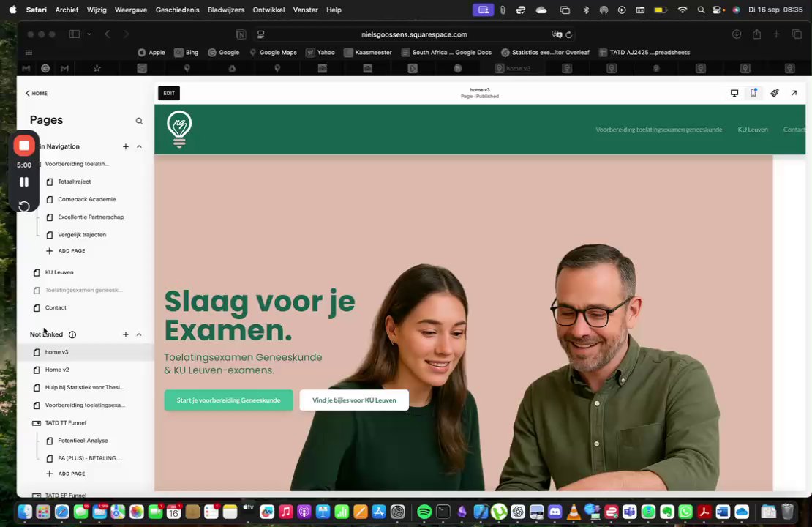Open the KU Leuven page in sidebar
812x527 pixels.
pos(59,272)
